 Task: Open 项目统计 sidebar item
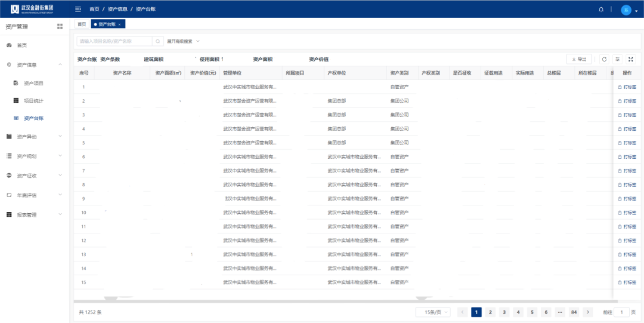click(x=35, y=100)
